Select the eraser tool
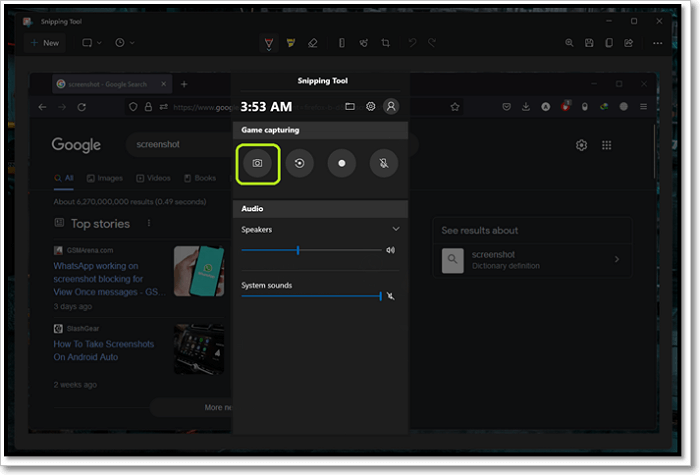The image size is (700, 475). point(312,43)
